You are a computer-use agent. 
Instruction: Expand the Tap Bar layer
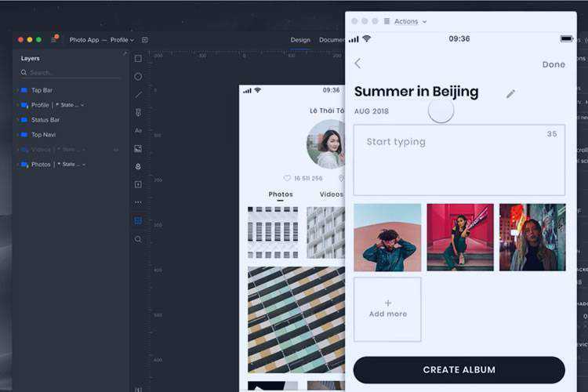pyautogui.click(x=17, y=90)
